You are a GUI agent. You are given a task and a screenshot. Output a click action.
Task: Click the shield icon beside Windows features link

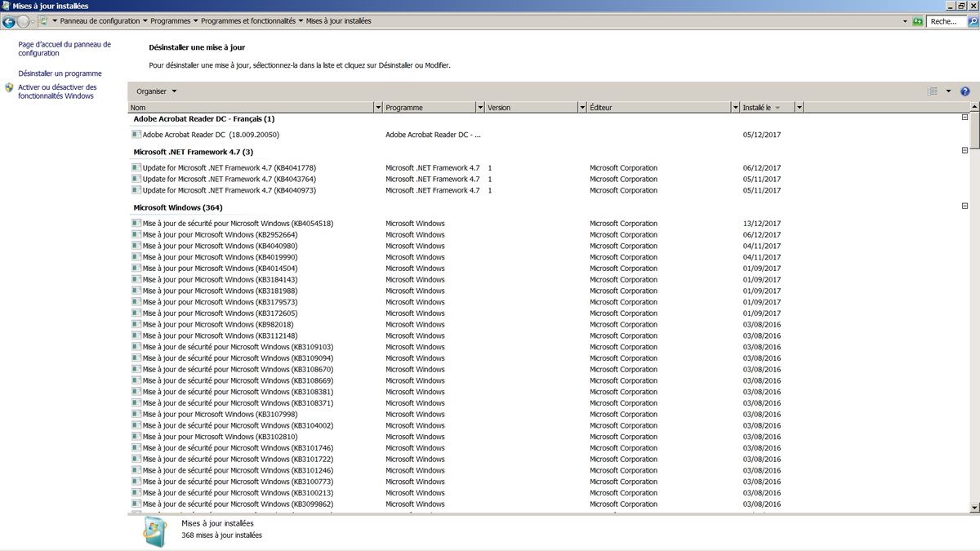point(9,87)
